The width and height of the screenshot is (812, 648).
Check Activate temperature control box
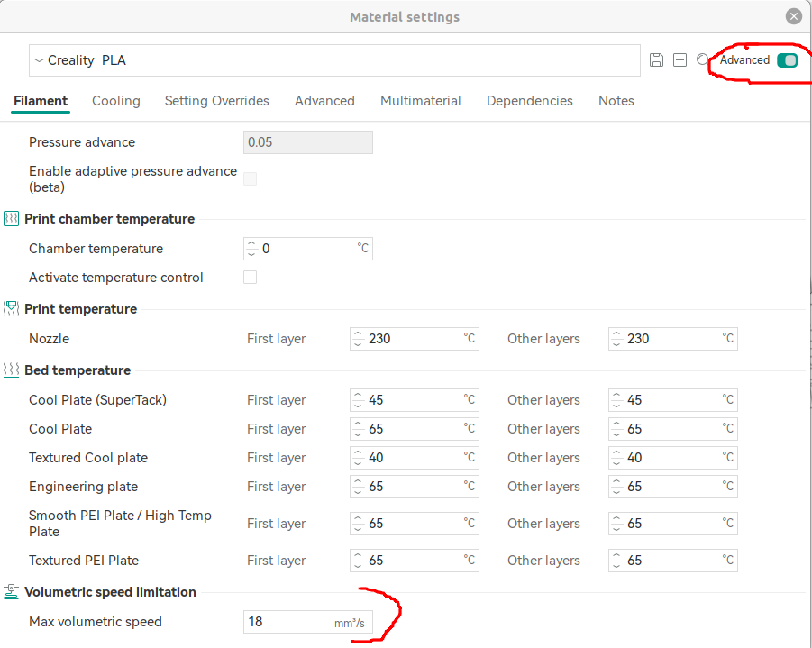click(x=251, y=278)
